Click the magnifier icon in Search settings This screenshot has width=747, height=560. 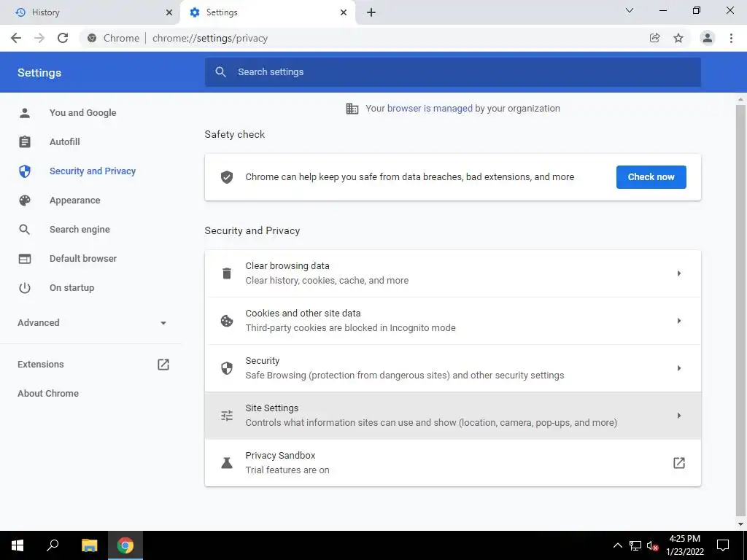pos(220,72)
